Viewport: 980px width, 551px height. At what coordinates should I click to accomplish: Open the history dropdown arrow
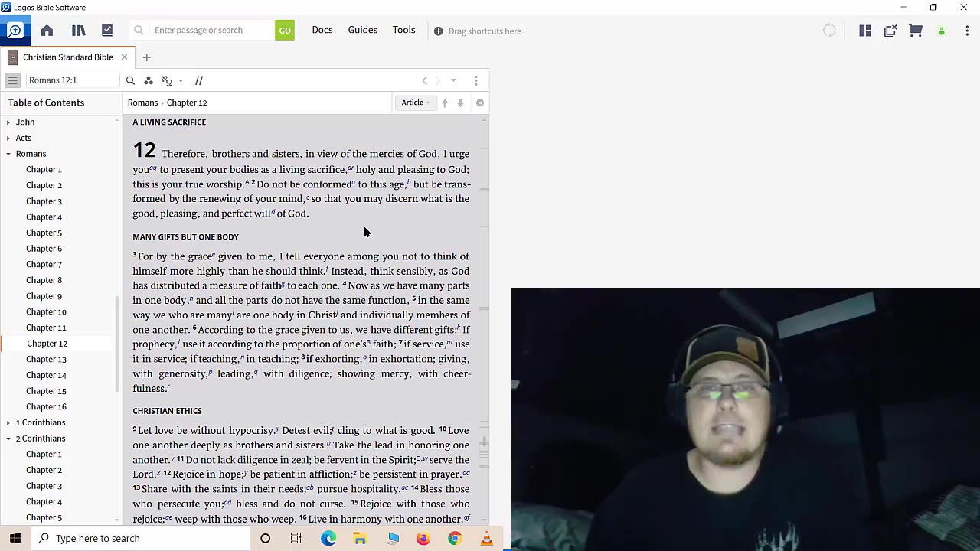tap(453, 80)
